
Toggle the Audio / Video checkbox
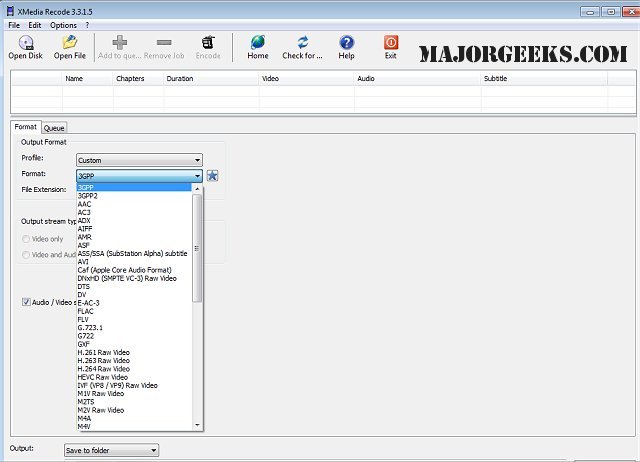coord(26,302)
